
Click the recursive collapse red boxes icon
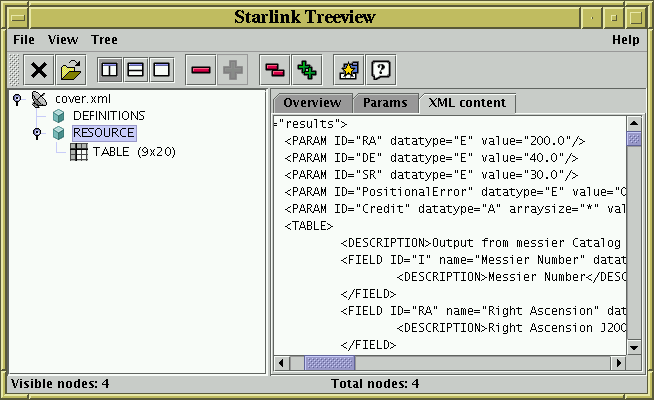point(273,70)
